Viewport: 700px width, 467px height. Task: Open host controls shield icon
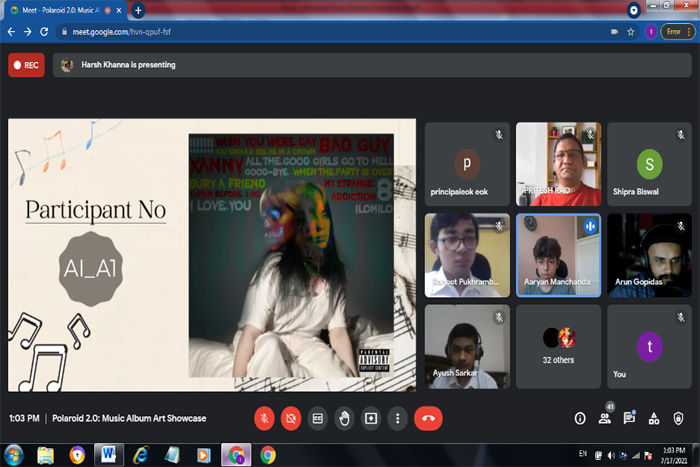point(678,418)
